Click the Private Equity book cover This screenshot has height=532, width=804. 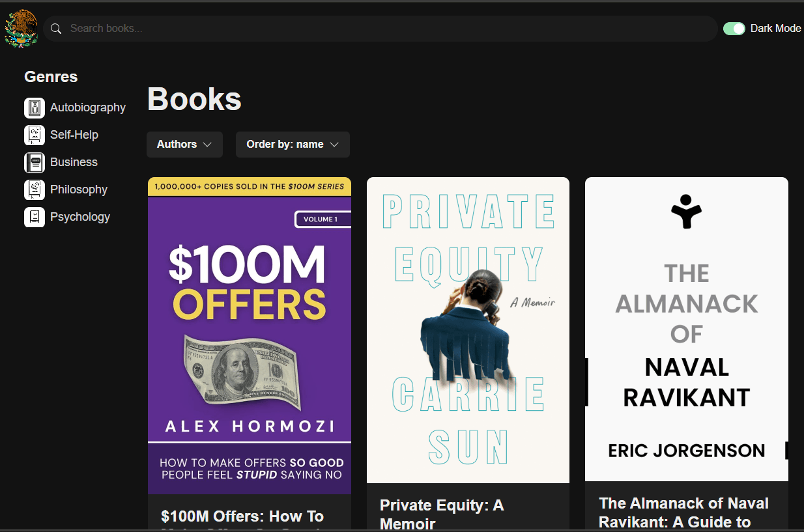pos(468,329)
